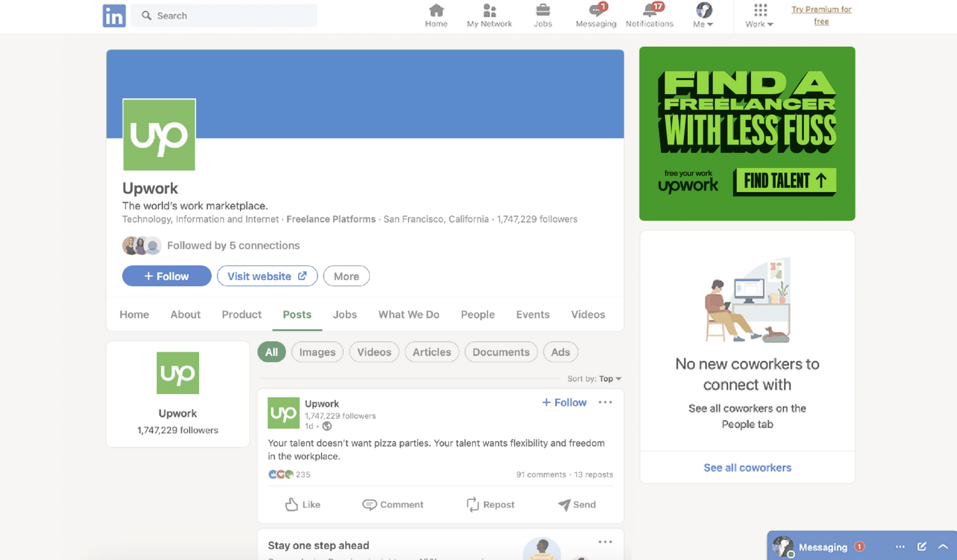Switch to the company Jobs tab
The width and height of the screenshot is (957, 560).
[x=345, y=314]
